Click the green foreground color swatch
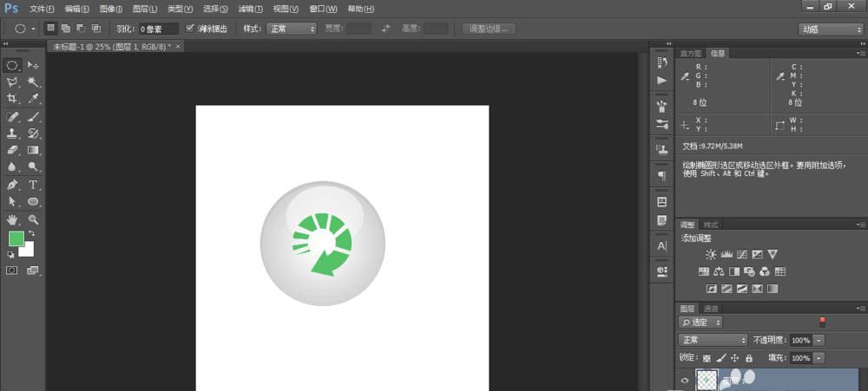This screenshot has height=391, width=868. click(x=16, y=238)
